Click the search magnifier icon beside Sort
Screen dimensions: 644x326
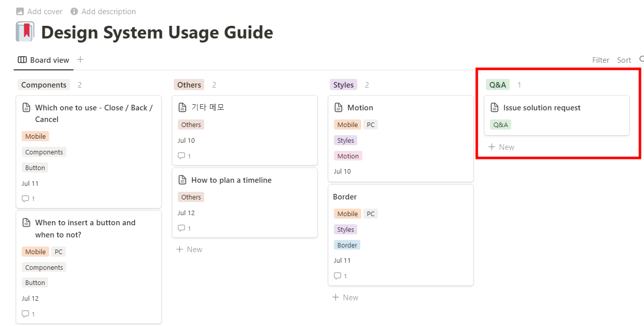point(641,60)
